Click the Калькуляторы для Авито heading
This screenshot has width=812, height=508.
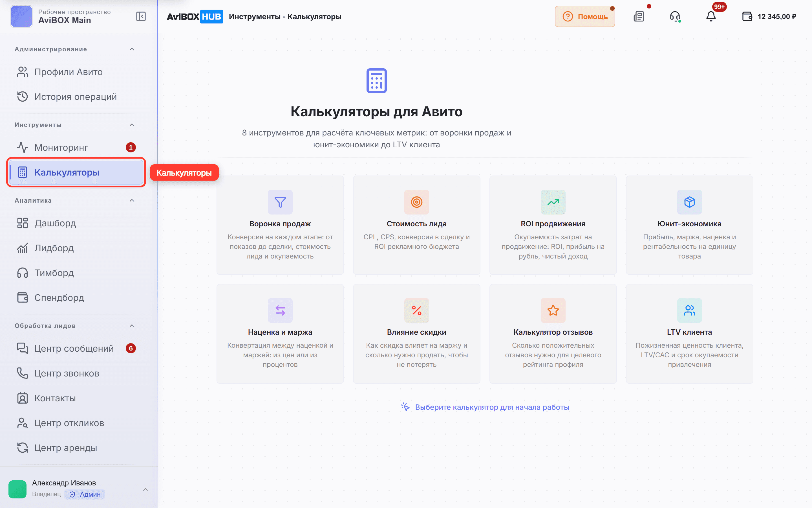click(x=376, y=111)
